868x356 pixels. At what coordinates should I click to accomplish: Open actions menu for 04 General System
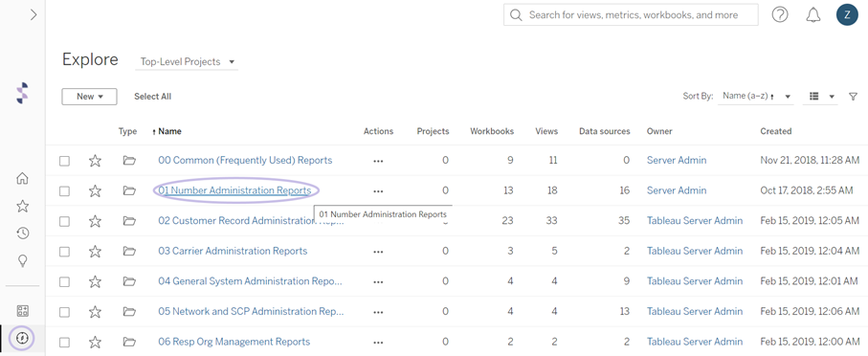(x=378, y=281)
